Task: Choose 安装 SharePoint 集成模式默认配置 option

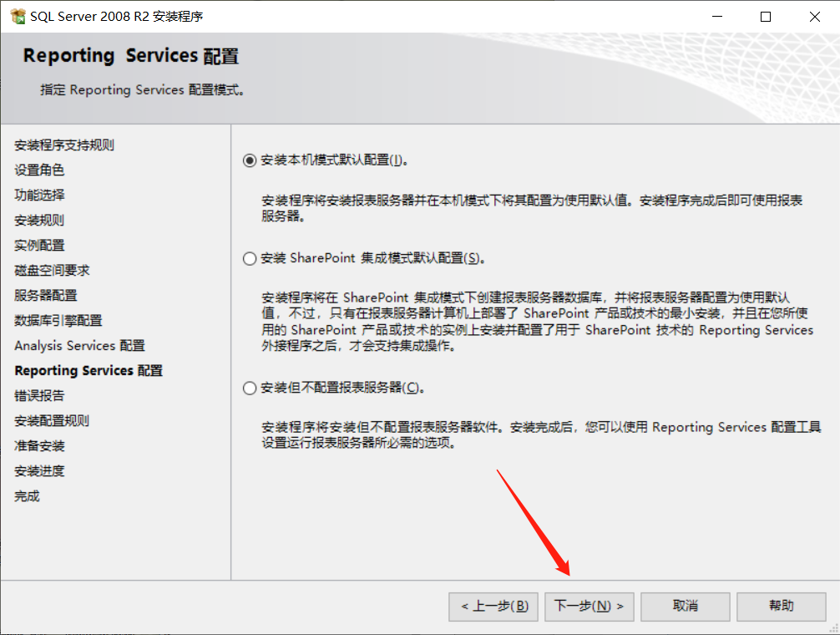Action: pyautogui.click(x=250, y=259)
